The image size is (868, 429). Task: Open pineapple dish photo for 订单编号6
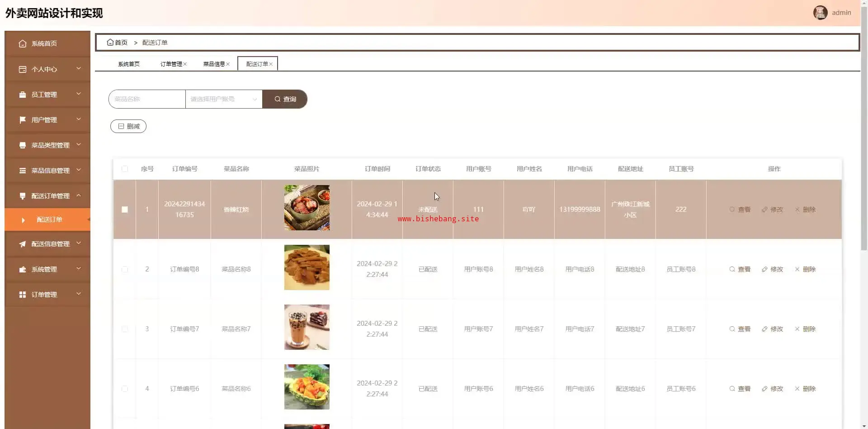[307, 387]
